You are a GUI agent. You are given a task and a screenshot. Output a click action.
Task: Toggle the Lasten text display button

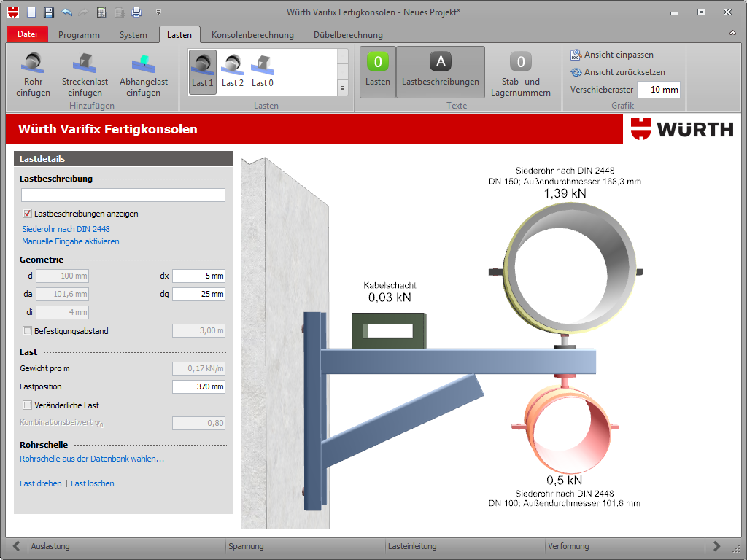pos(378,72)
